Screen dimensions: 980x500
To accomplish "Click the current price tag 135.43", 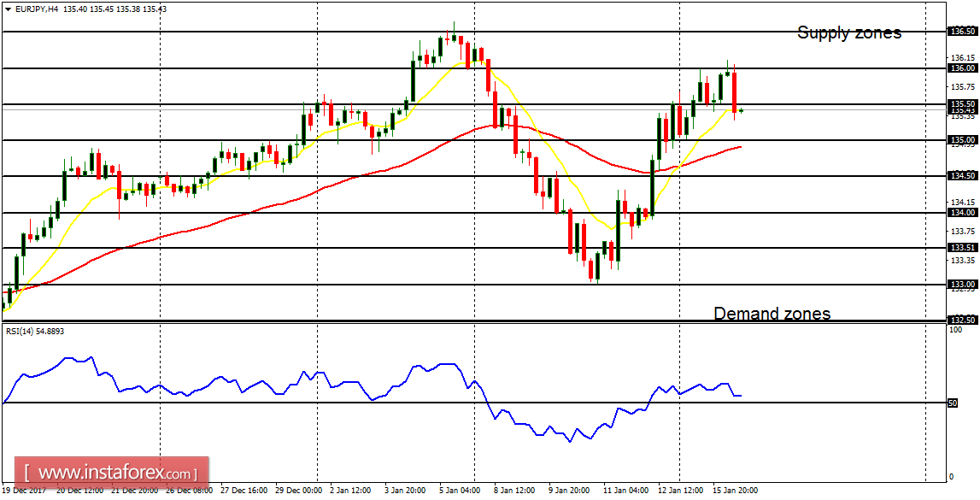I will 961,111.
